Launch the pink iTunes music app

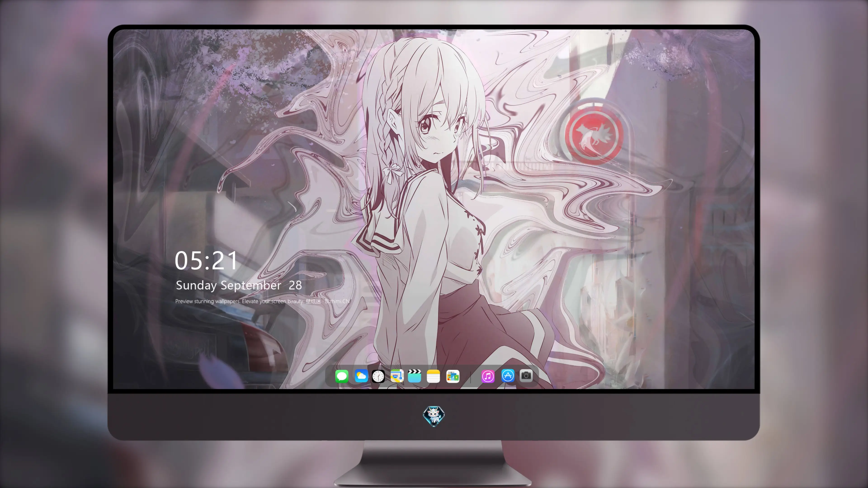point(488,376)
